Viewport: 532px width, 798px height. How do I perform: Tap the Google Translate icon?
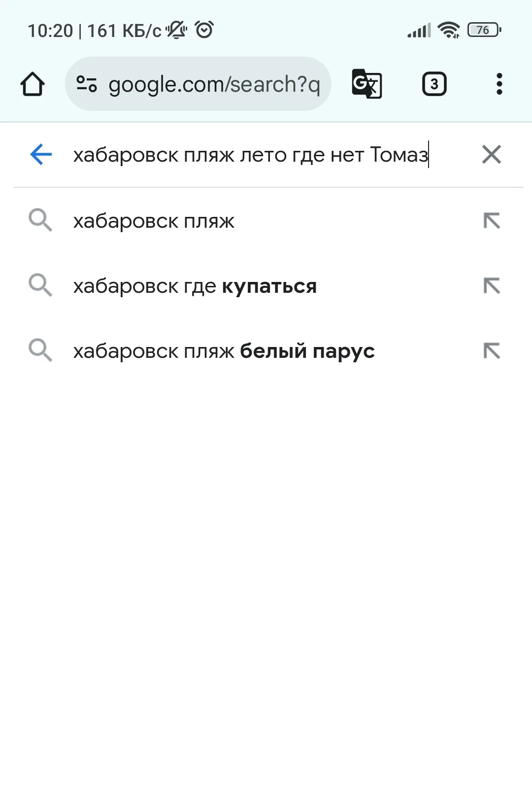367,84
